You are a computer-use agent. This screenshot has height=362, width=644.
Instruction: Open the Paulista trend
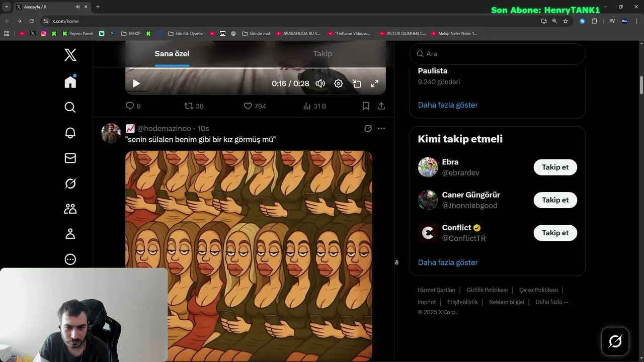[x=433, y=71]
